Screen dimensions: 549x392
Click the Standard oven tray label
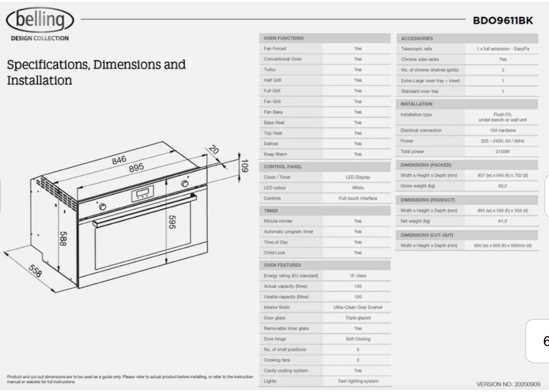pyautogui.click(x=420, y=91)
